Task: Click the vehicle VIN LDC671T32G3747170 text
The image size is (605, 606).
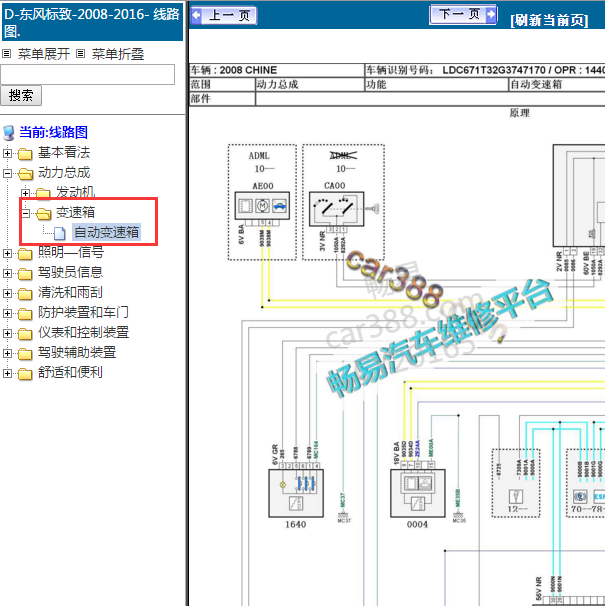Action: (494, 70)
